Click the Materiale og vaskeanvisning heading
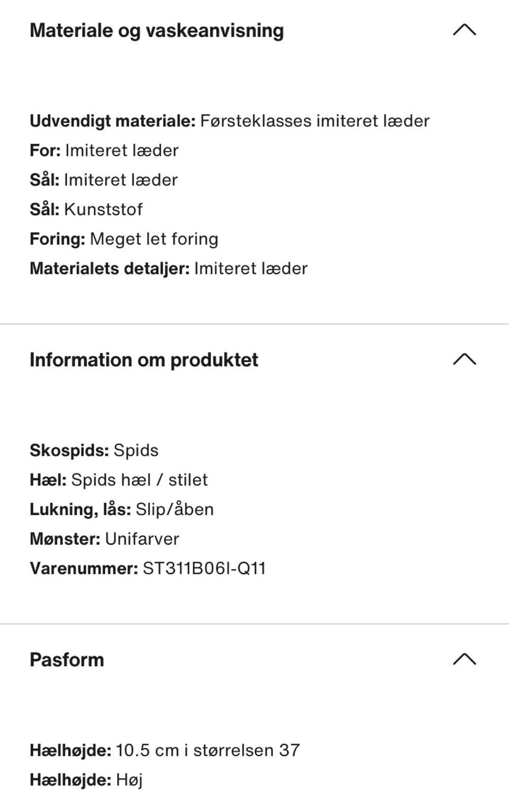This screenshot has width=509, height=812. point(156,30)
